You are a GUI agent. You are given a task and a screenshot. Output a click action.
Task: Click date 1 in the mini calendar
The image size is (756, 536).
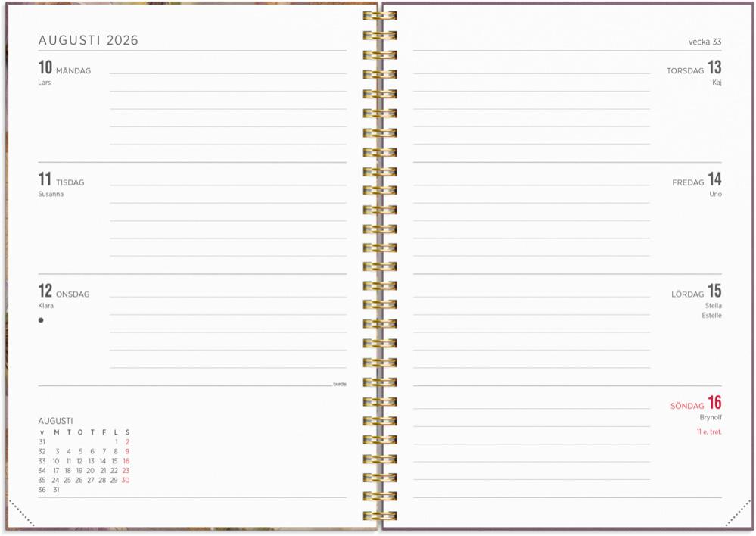tap(117, 442)
